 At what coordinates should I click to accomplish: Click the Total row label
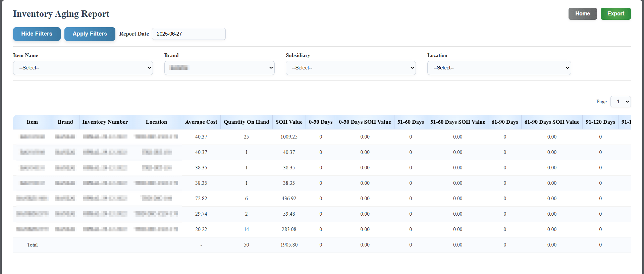click(x=32, y=245)
